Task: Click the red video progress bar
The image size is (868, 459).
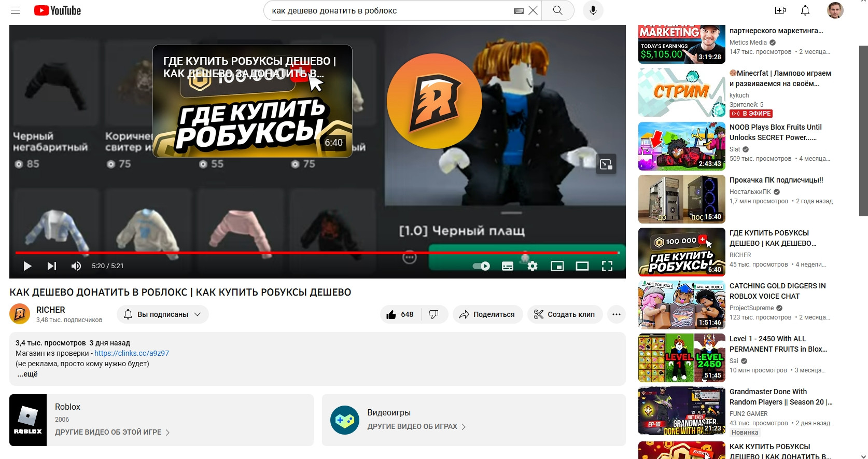Action: pyautogui.click(x=317, y=253)
